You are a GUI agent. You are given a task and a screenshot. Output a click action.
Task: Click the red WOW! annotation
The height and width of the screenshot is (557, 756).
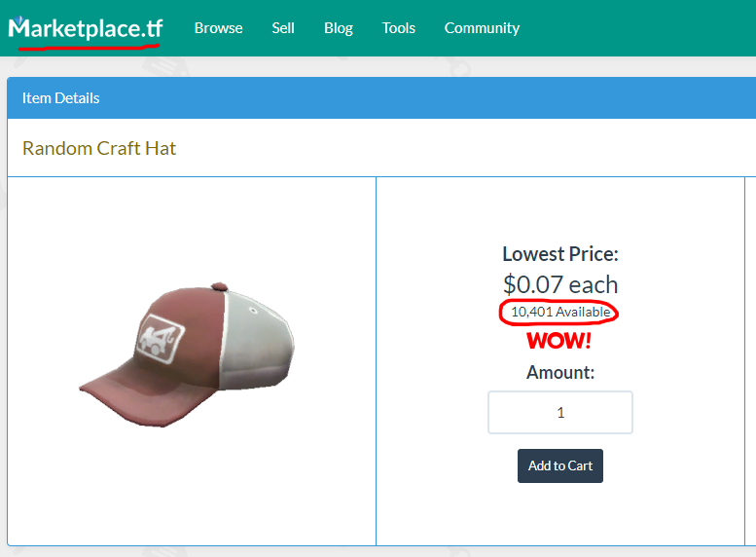point(558,340)
